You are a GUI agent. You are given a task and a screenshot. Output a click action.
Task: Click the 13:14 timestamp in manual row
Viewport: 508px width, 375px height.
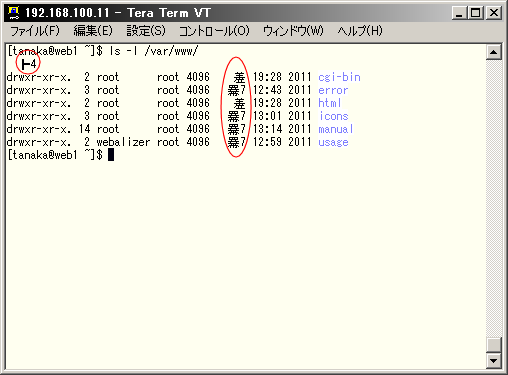click(267, 129)
